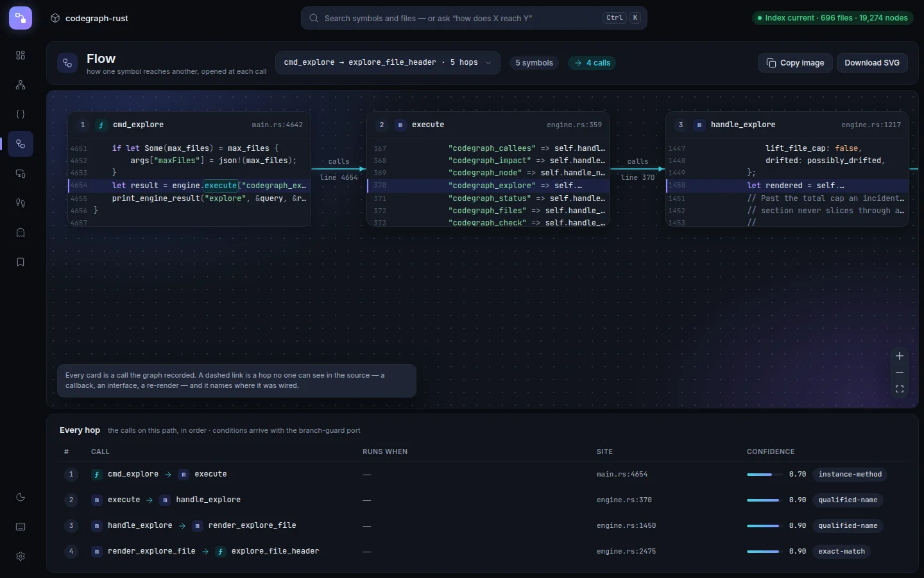This screenshot has width=924, height=578.
Task: Select the Flow view icon in sidebar
Action: tap(21, 144)
